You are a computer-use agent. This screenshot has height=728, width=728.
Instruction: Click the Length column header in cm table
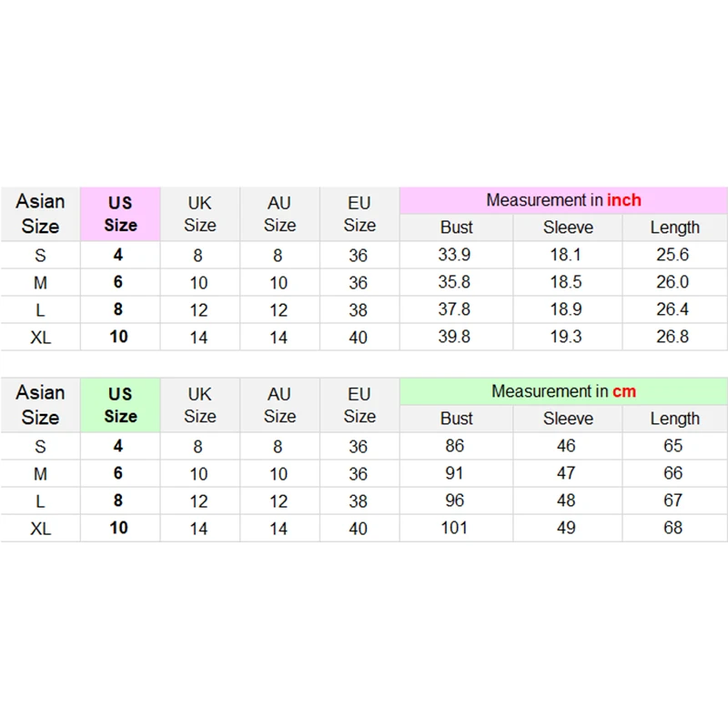pyautogui.click(x=674, y=419)
